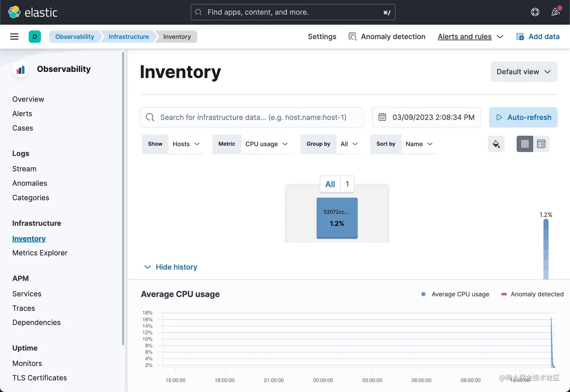Viewport: 570px width, 392px height.
Task: Open the help menu lifebuoy icon
Action: coord(535,12)
